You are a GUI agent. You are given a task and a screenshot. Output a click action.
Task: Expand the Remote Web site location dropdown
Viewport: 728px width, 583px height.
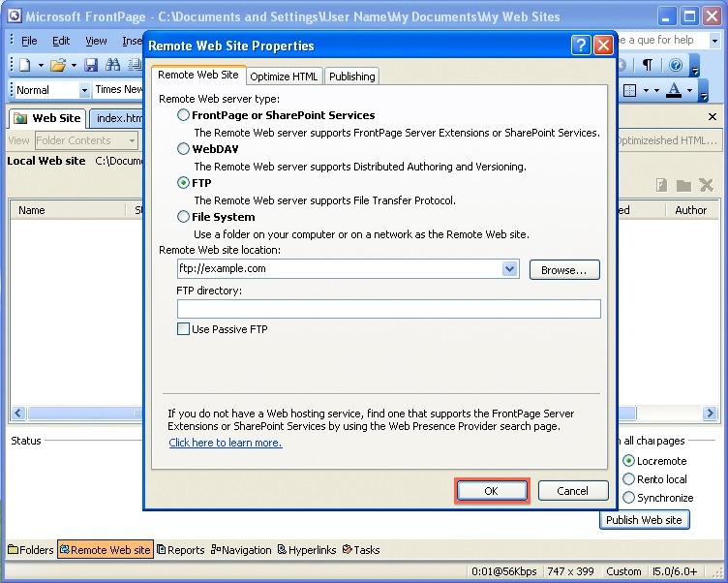click(510, 269)
